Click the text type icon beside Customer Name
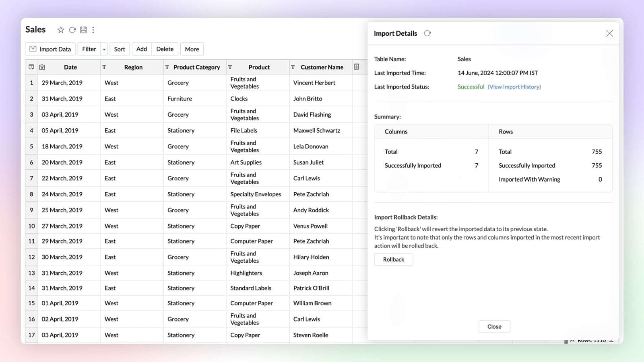The height and width of the screenshot is (362, 644). [x=293, y=67]
